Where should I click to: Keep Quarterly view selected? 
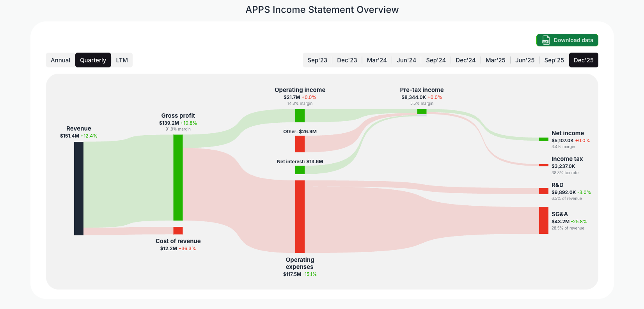(x=93, y=60)
